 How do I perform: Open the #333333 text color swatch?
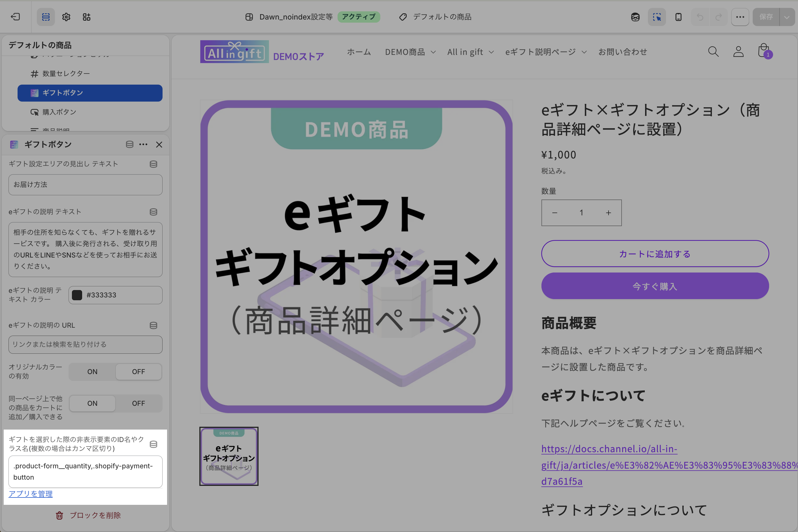coord(77,295)
